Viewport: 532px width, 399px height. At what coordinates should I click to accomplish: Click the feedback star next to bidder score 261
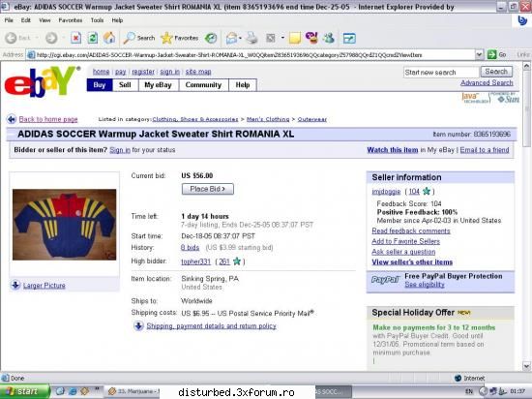pyautogui.click(x=237, y=261)
